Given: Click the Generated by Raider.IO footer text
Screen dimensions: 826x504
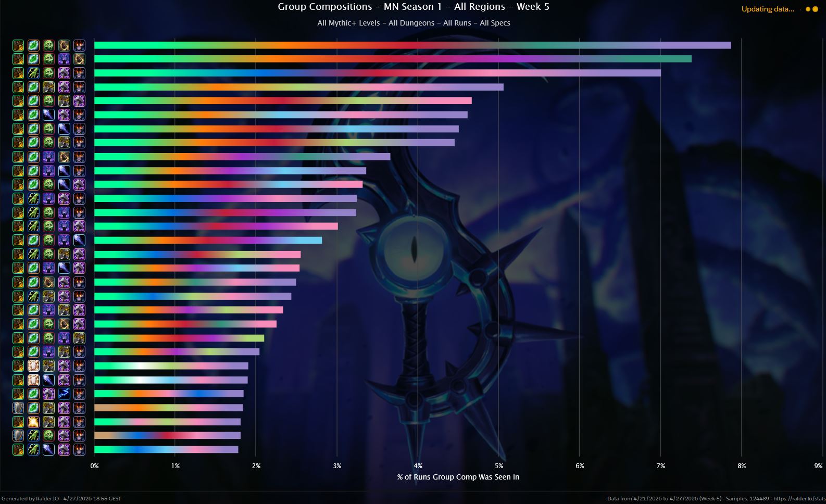Looking at the screenshot, I should pos(61,498).
